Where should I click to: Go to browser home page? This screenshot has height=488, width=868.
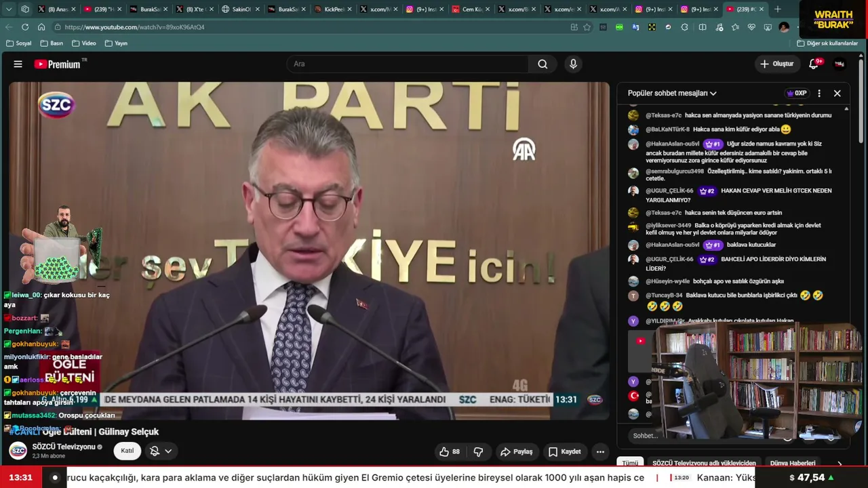click(x=41, y=27)
